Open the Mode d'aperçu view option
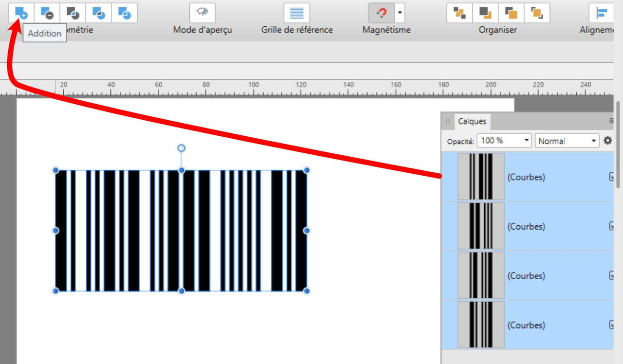623x364 pixels. 202,13
